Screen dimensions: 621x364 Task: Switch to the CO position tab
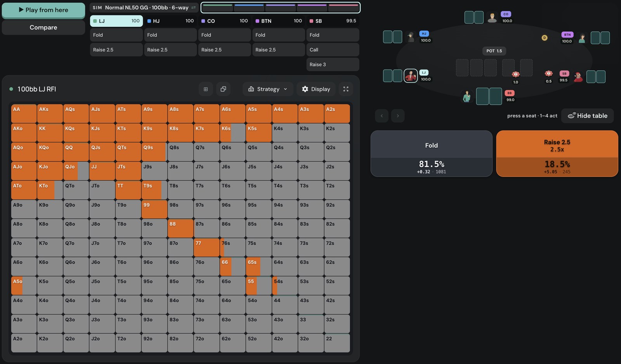pyautogui.click(x=225, y=21)
